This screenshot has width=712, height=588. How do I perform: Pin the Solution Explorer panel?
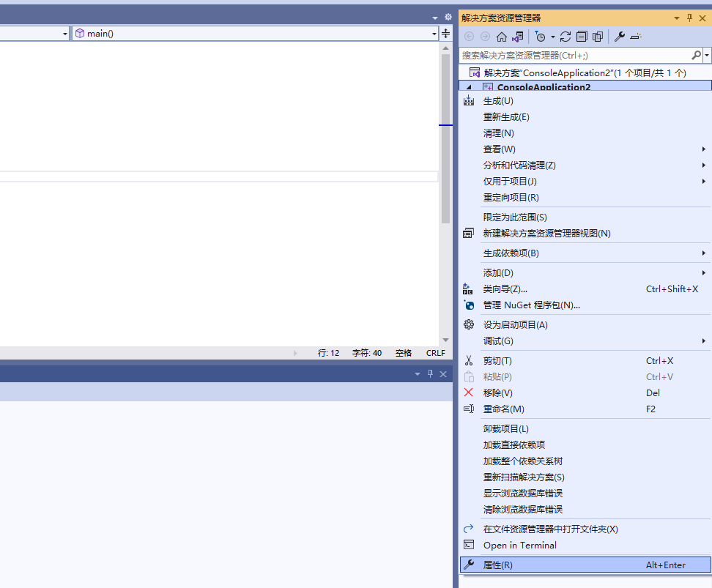[690, 18]
